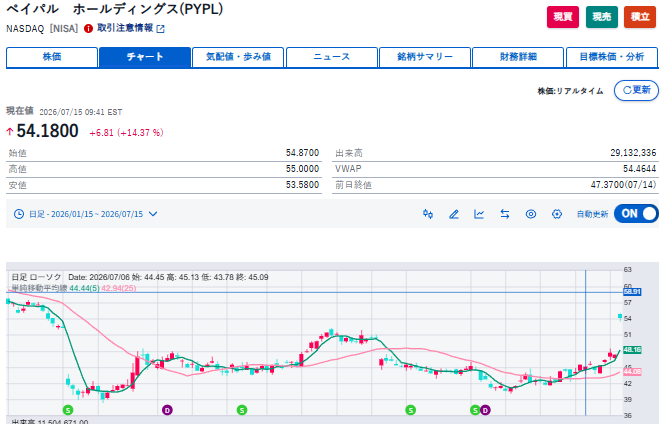Click the +6.81 (+14.37 %) change text

127,133
